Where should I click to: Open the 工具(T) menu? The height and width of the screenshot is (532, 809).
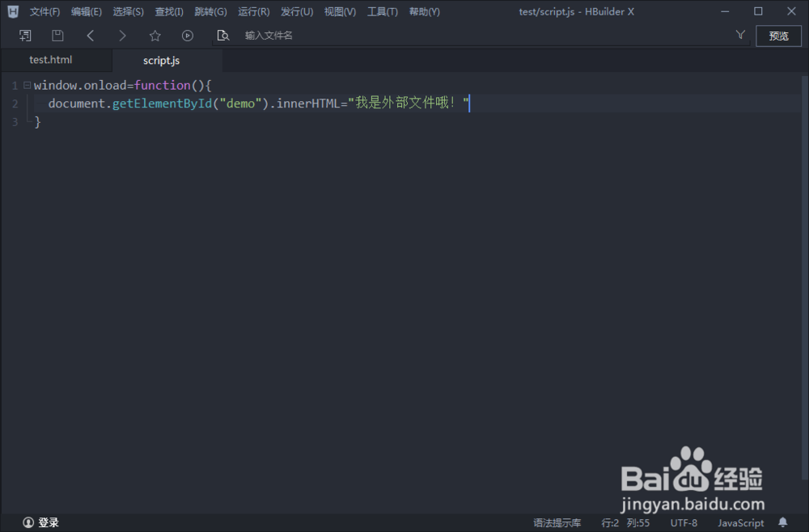click(x=383, y=11)
